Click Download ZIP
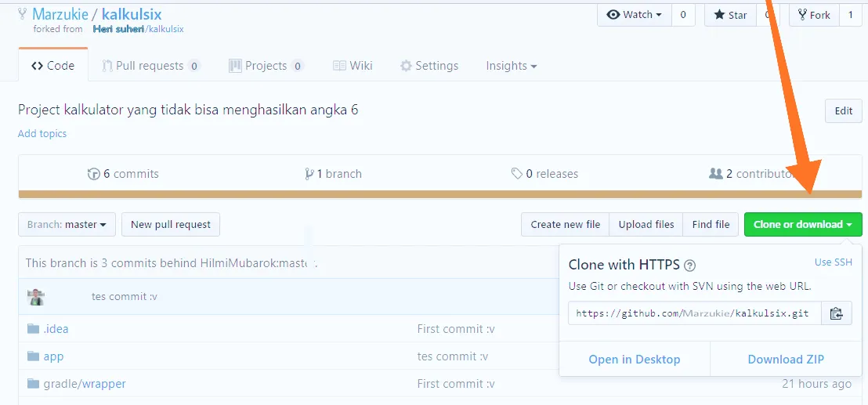 click(786, 360)
